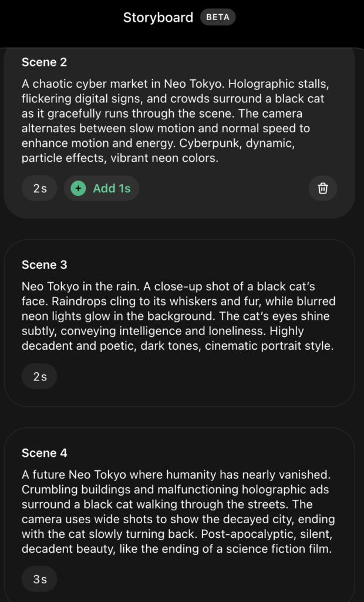This screenshot has width=364, height=602.
Task: Click the green plus icon beside Add 1s
Action: tap(77, 188)
